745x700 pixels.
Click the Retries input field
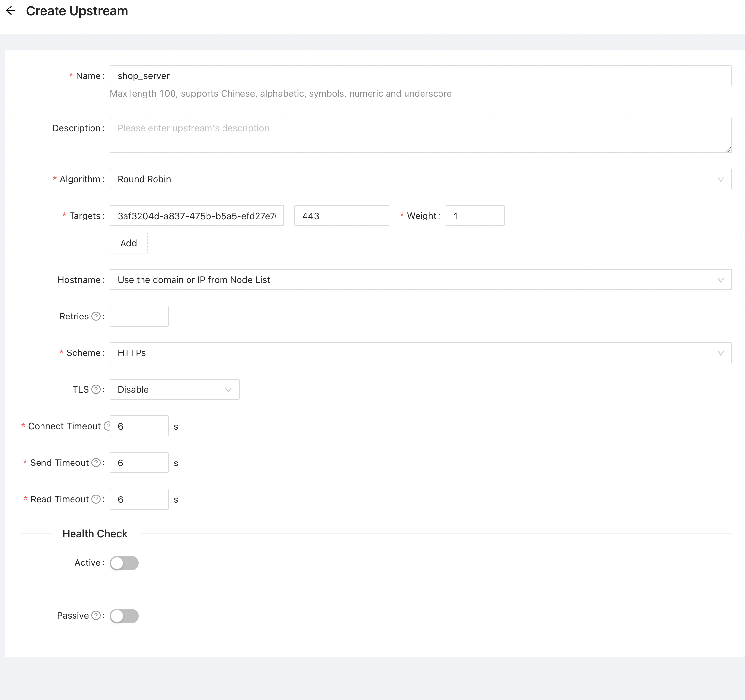click(139, 317)
